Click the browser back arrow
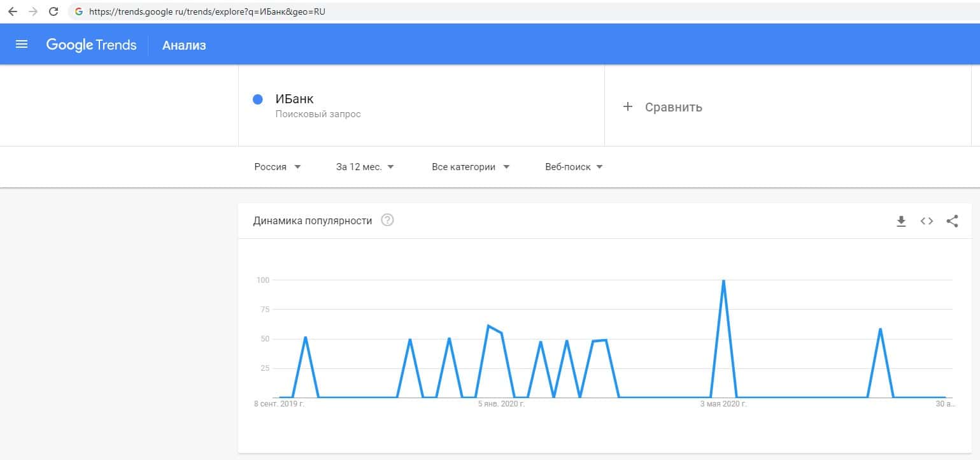 (x=12, y=11)
